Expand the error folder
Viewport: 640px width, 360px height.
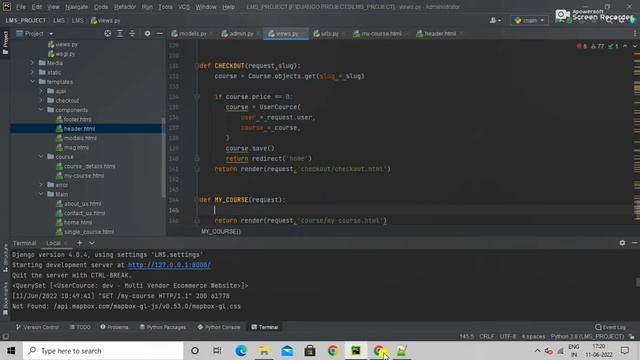point(41,185)
